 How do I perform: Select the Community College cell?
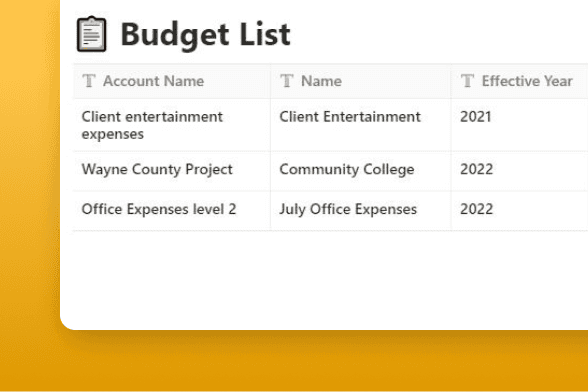361,171
